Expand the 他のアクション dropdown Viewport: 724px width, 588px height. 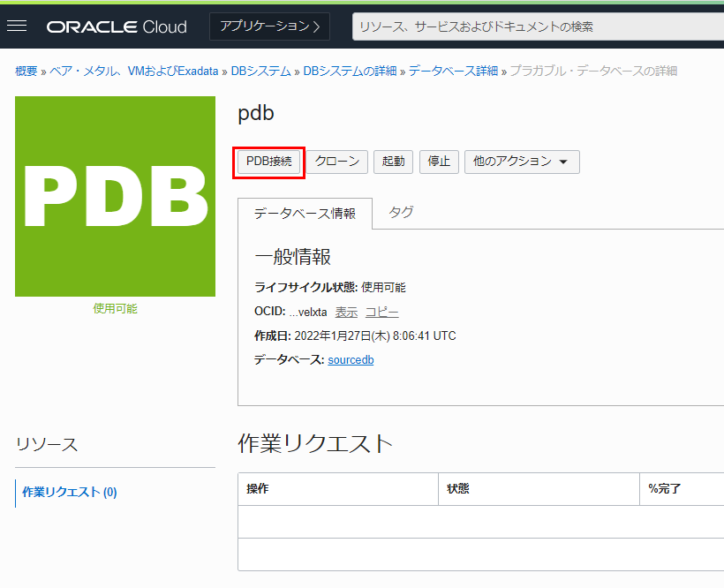click(x=522, y=162)
